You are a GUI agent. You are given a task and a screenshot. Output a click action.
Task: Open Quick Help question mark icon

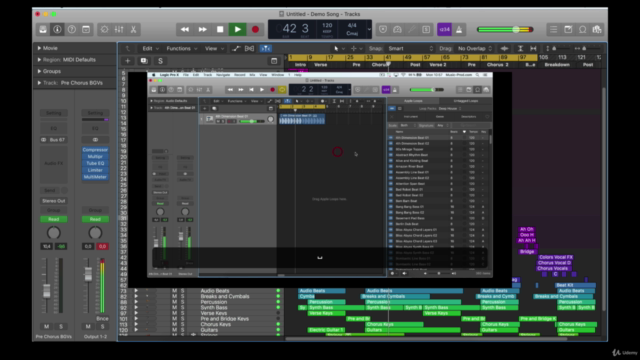pos(71,29)
